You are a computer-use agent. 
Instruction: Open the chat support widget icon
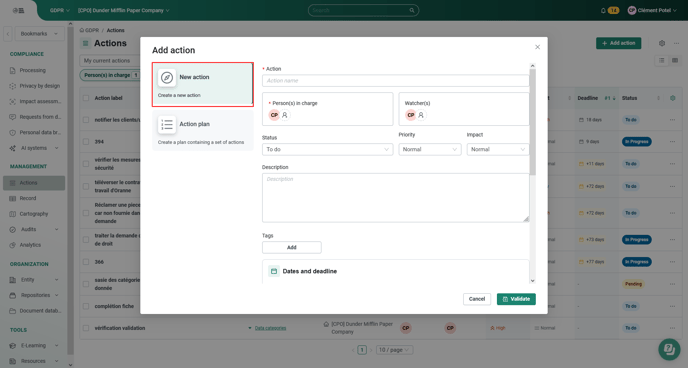point(669,349)
